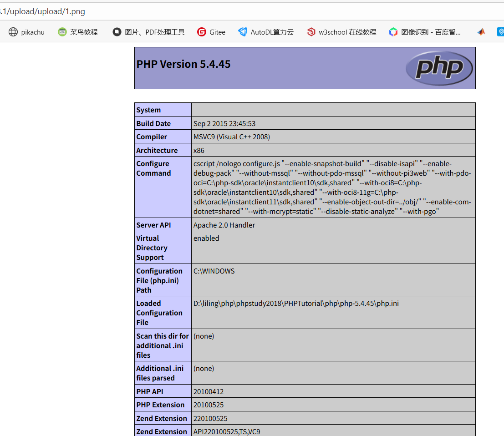Screen dimensions: 504x436
Task: Click the Apache 2.0 Handler value
Action: point(224,225)
